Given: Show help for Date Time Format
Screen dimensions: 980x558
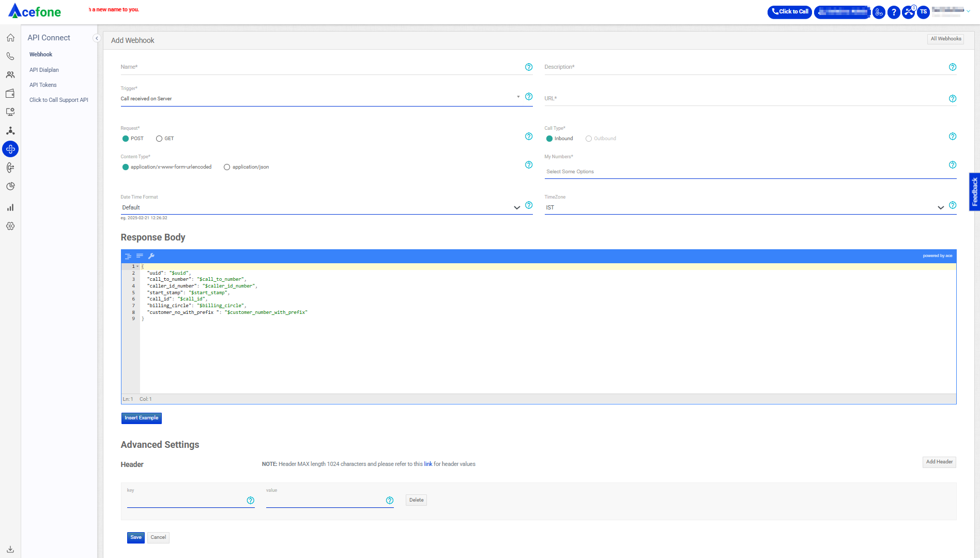Looking at the screenshot, I should (529, 205).
